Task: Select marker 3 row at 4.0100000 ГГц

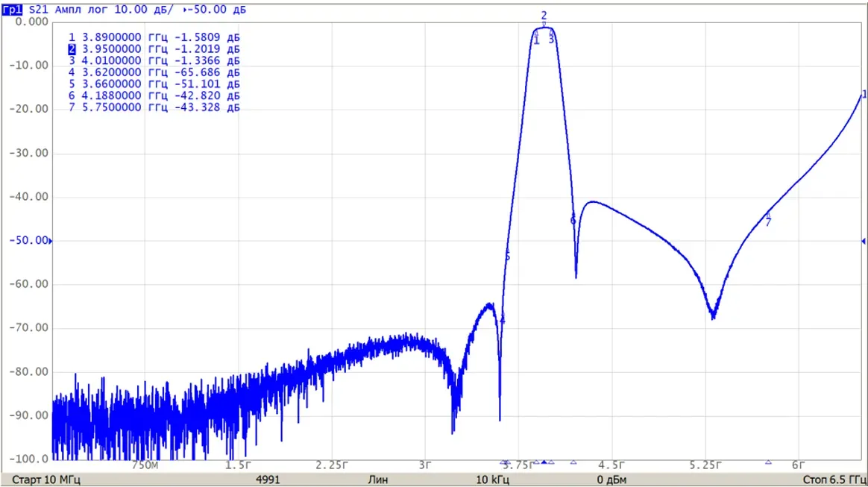Action: point(154,60)
